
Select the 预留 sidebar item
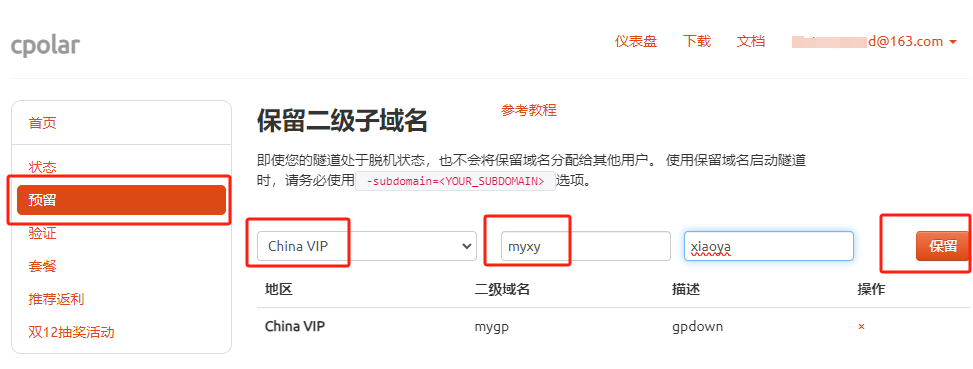click(x=122, y=200)
